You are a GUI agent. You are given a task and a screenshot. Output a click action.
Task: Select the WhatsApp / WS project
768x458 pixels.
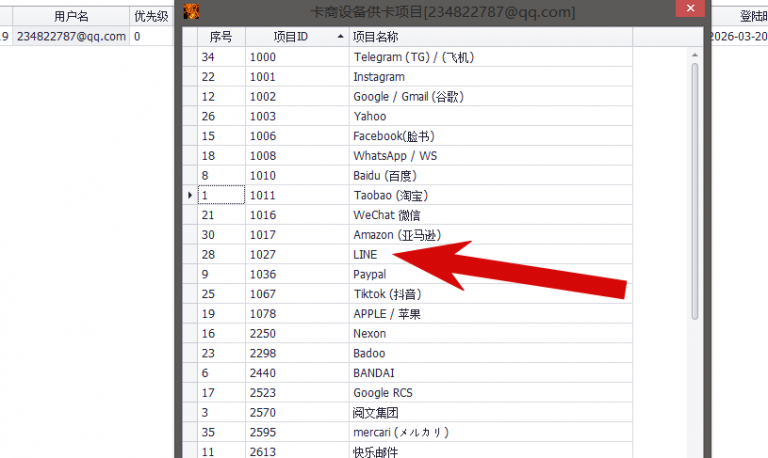click(395, 156)
